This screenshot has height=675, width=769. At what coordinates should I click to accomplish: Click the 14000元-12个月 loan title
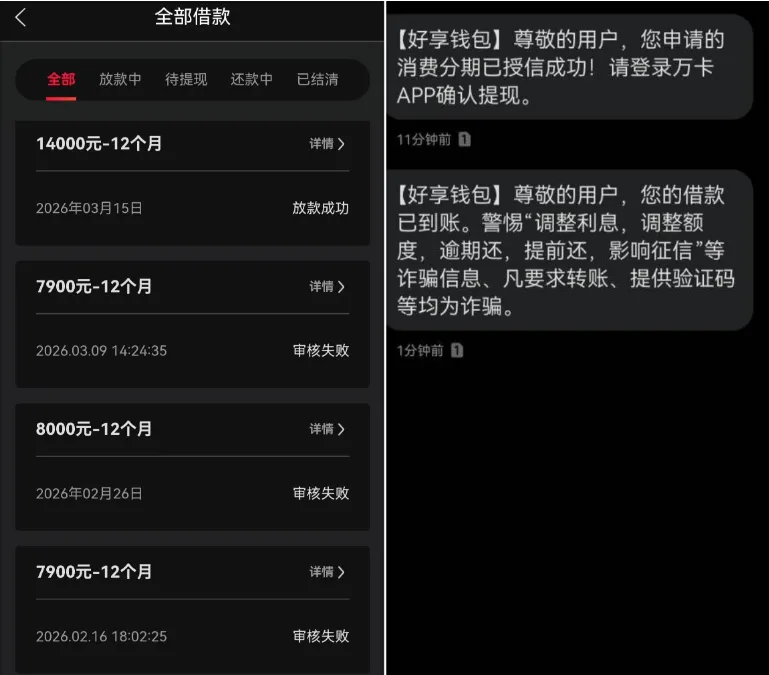(x=99, y=144)
